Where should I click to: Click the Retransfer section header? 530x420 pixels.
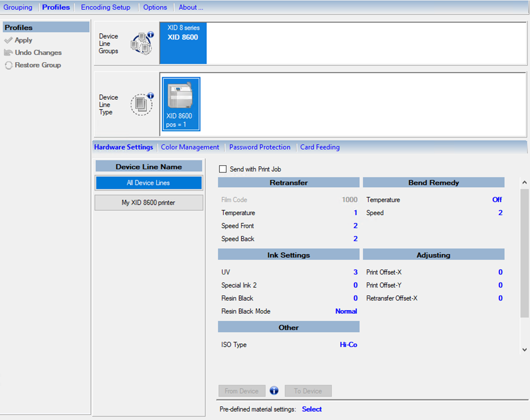(289, 183)
